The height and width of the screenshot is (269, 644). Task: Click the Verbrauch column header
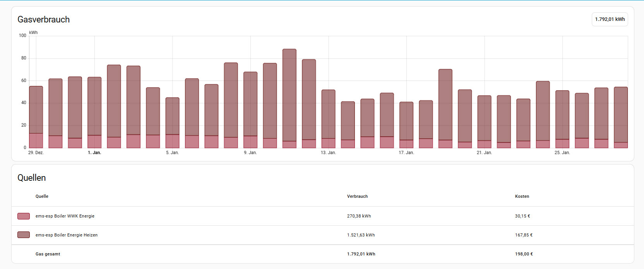[x=357, y=196]
